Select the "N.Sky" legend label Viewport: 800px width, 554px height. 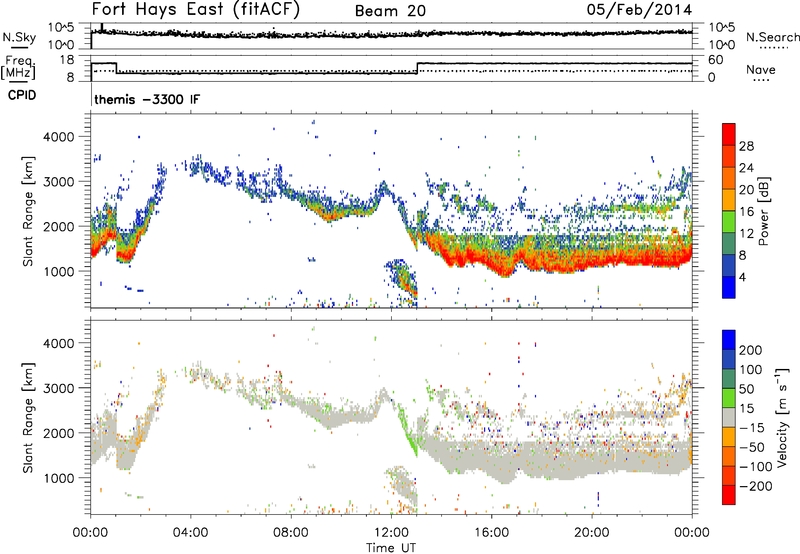[19, 37]
